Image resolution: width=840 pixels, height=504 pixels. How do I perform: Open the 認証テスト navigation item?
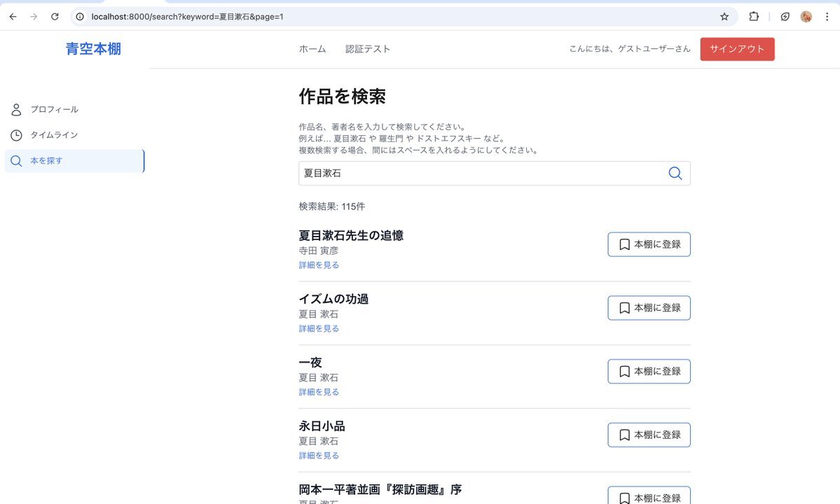368,49
